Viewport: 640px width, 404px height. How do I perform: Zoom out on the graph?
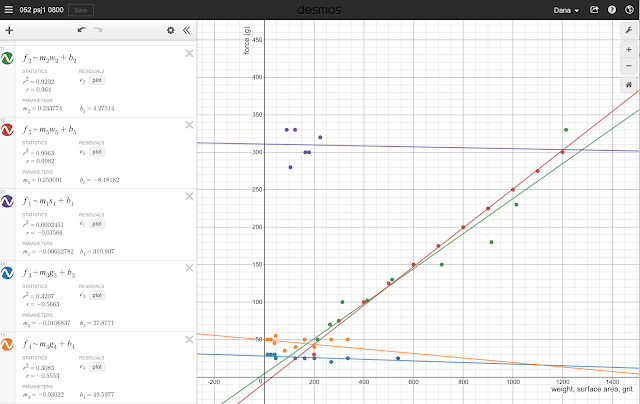629,65
